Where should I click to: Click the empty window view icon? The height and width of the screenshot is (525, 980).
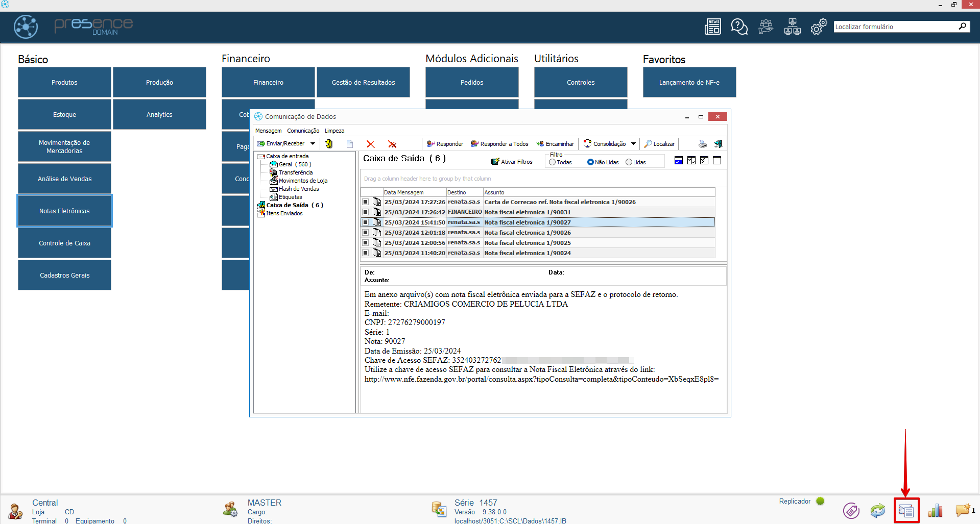[x=717, y=161]
